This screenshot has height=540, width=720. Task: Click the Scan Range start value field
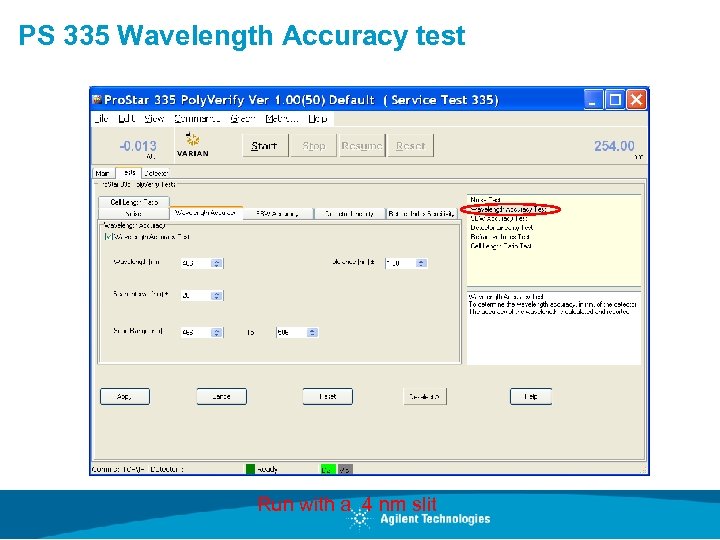point(196,332)
